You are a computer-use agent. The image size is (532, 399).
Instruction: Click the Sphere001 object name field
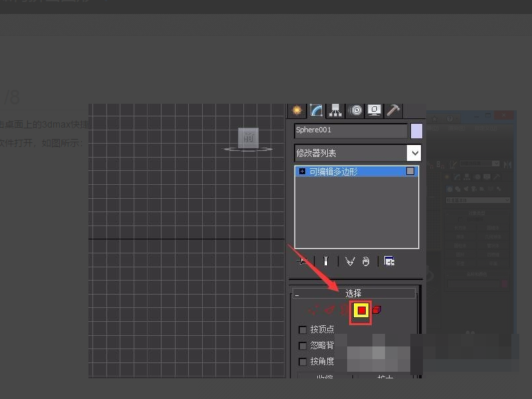tap(351, 130)
